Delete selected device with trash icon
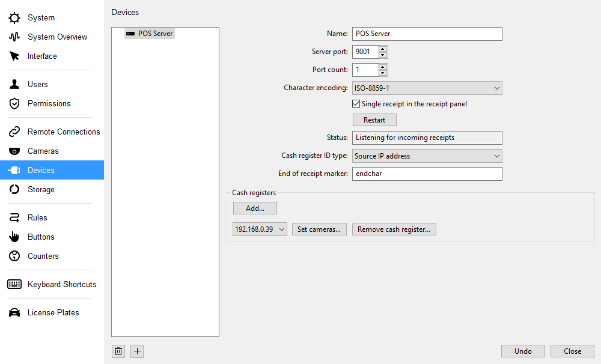 pos(118,351)
